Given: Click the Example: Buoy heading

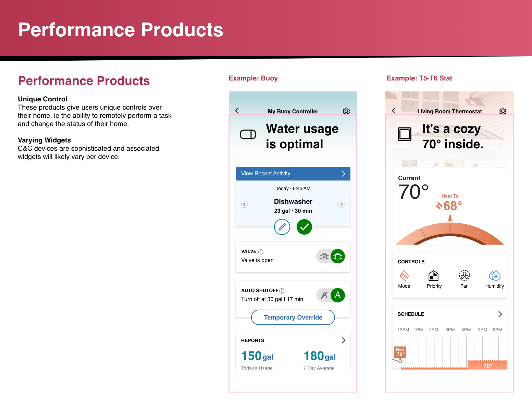Looking at the screenshot, I should [253, 78].
